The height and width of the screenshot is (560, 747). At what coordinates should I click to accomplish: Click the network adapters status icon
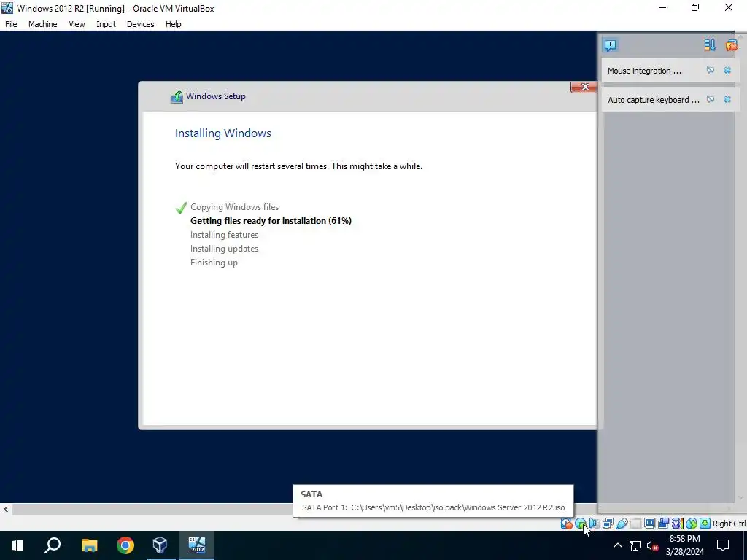[x=608, y=524]
